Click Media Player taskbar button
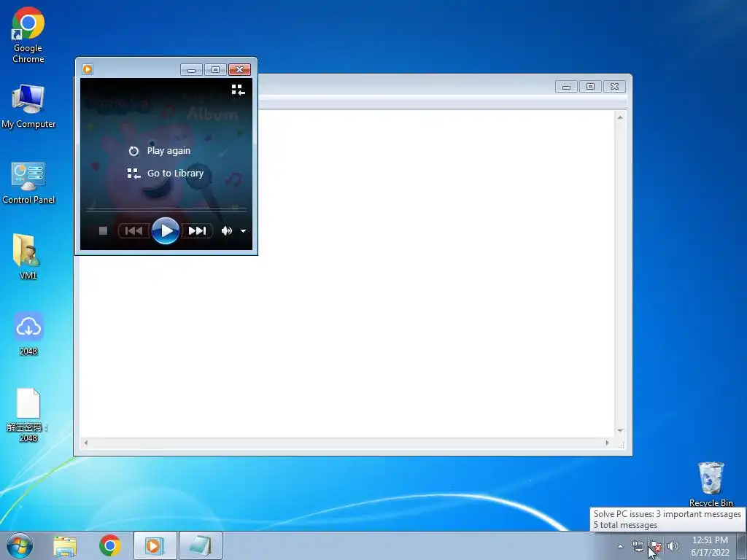747x560 pixels. (x=155, y=545)
